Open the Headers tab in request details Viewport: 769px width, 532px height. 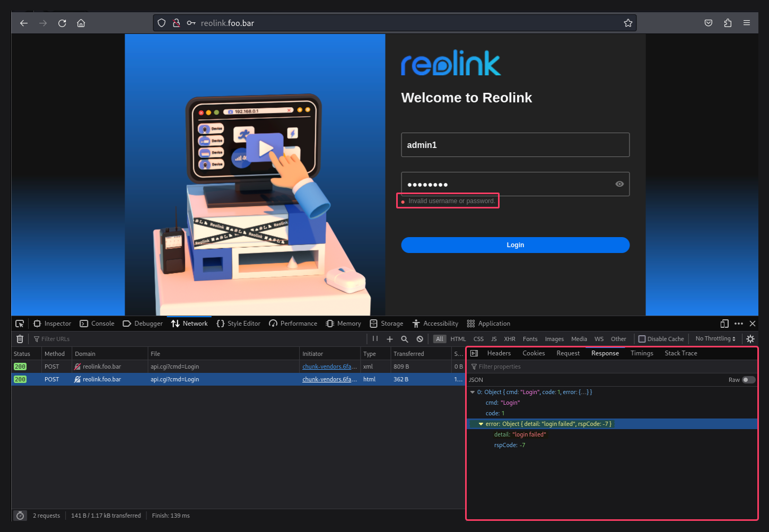(x=499, y=353)
